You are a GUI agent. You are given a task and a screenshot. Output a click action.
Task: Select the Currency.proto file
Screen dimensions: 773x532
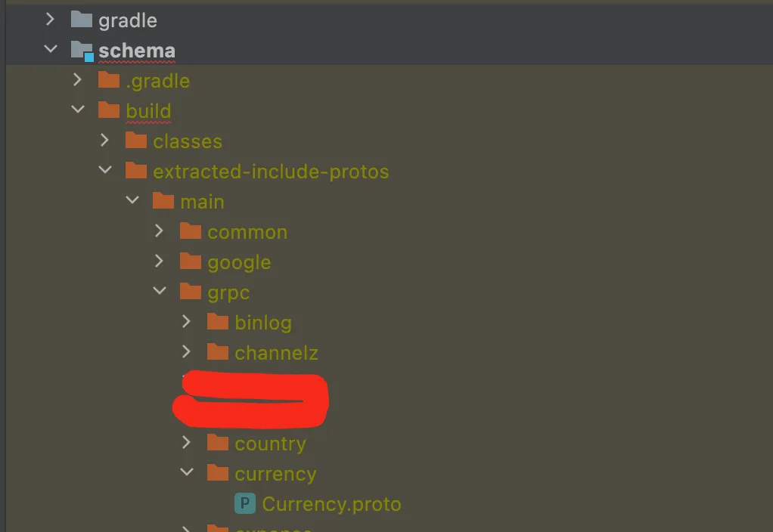(331, 504)
